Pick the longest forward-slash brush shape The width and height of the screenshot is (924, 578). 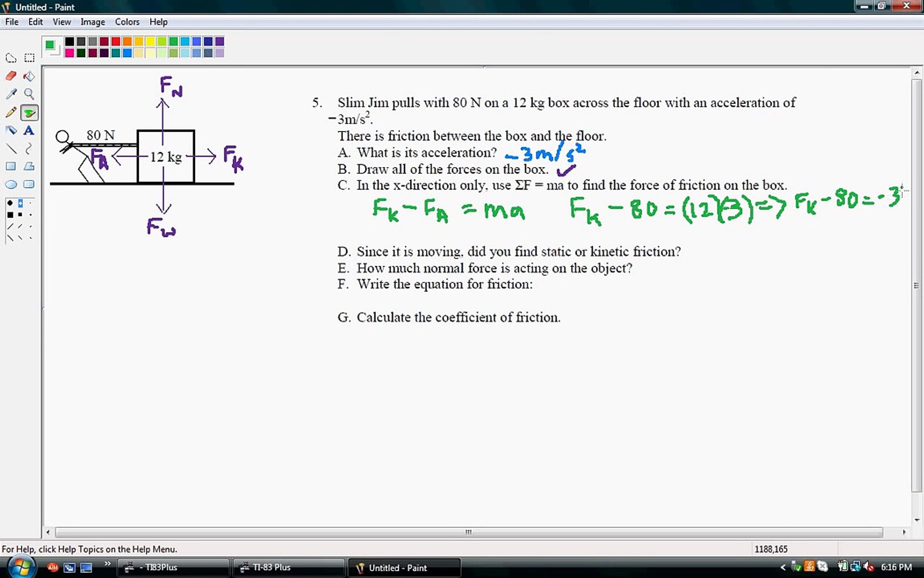(x=10, y=226)
